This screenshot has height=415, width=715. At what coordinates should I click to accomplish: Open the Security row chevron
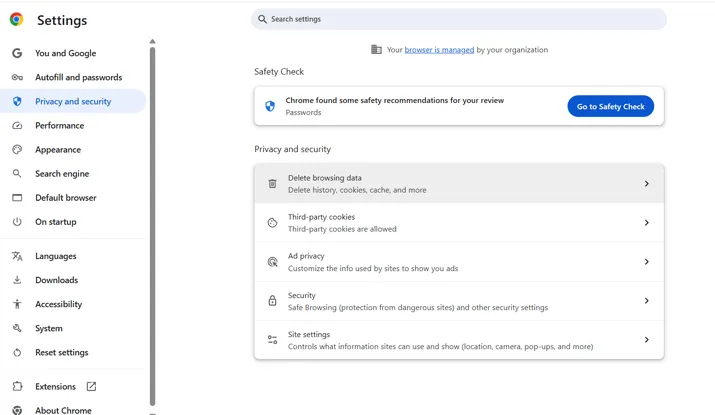point(646,301)
